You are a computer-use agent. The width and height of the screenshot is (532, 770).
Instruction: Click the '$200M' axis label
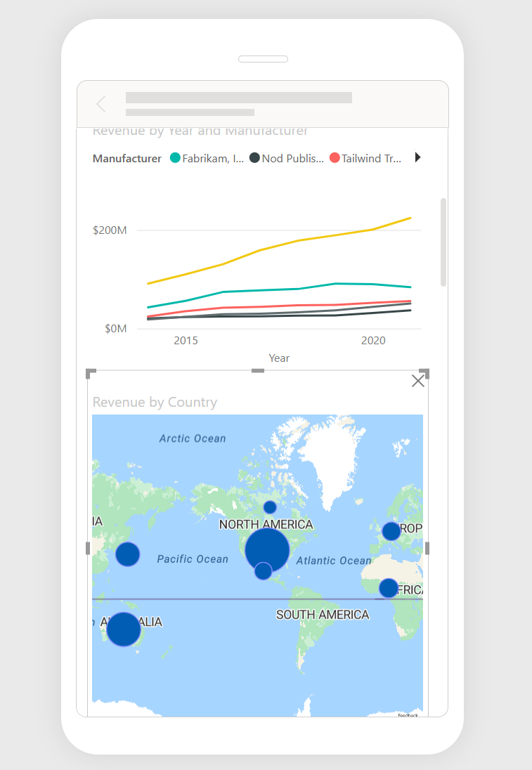point(110,230)
